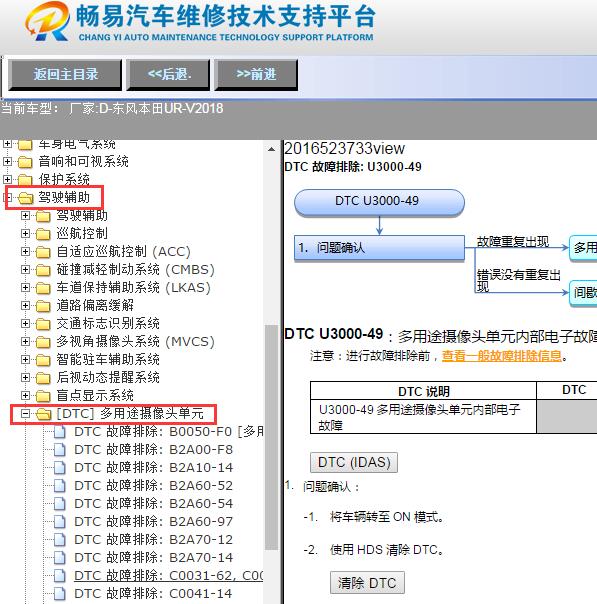The image size is (597, 604).
Task: Click the U3000-49 DTC 说明 table cell
Action: click(x=423, y=417)
